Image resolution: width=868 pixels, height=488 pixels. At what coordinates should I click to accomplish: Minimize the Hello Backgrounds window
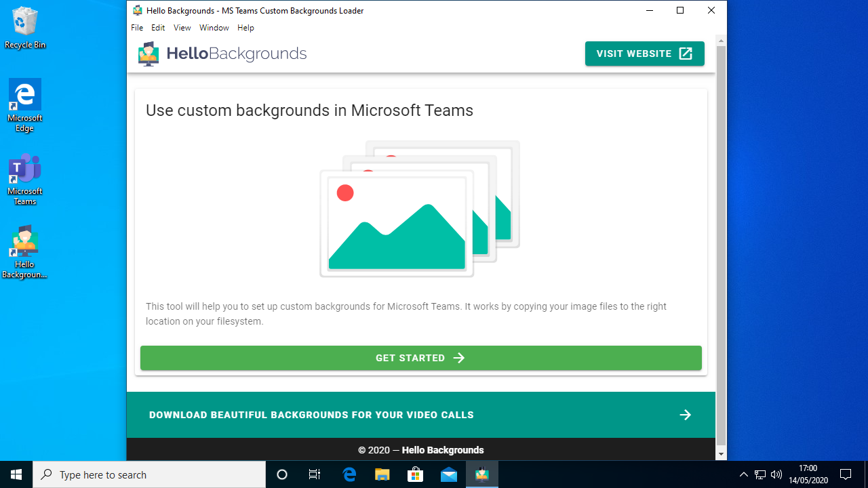point(649,10)
